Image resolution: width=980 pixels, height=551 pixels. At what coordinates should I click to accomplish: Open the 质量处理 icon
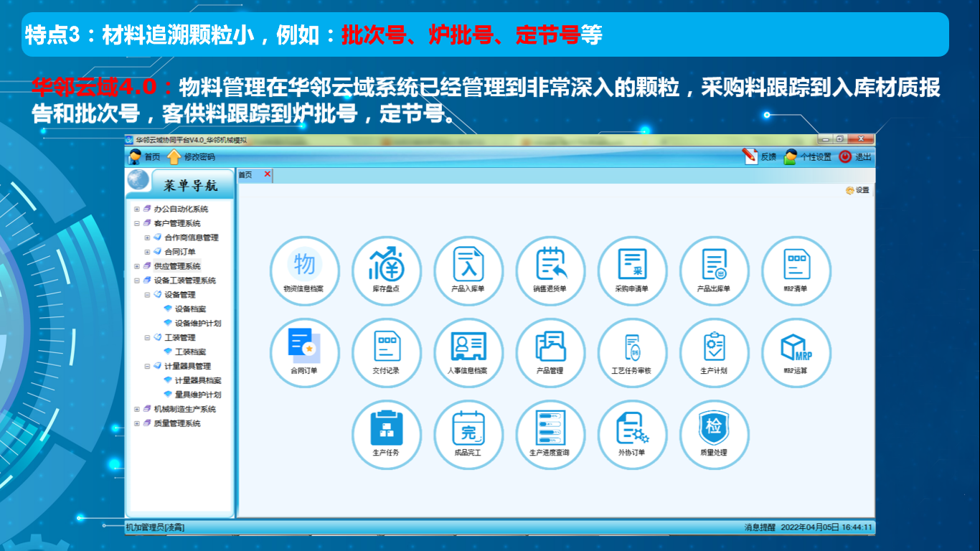click(x=714, y=435)
